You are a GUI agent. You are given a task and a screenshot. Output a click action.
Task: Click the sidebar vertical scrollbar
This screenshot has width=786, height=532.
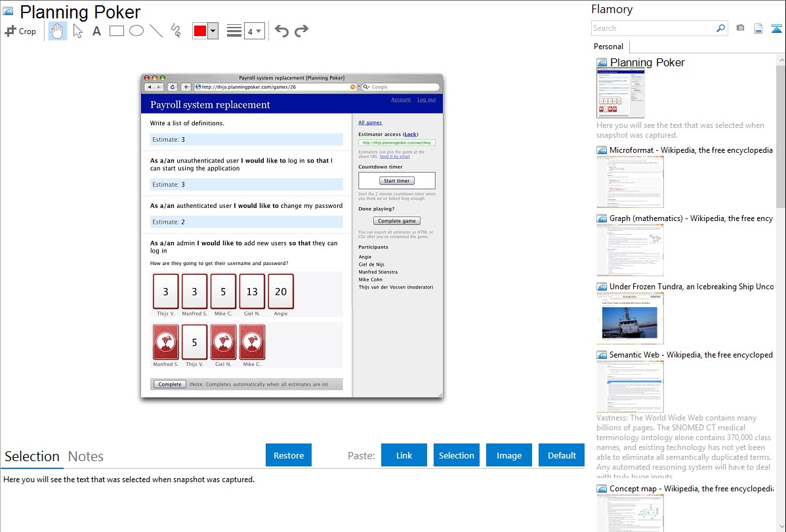781,135
